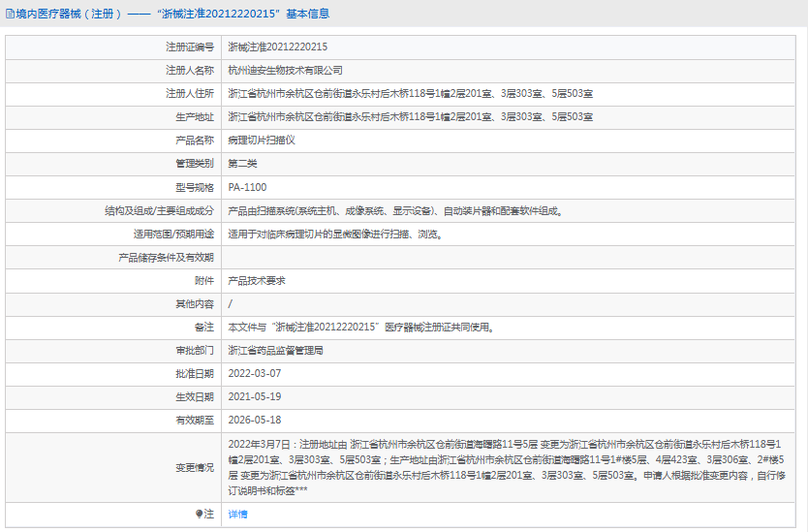Click the 产品储存条件及有效期 label
Screen dimensions: 808x532
(x=166, y=257)
